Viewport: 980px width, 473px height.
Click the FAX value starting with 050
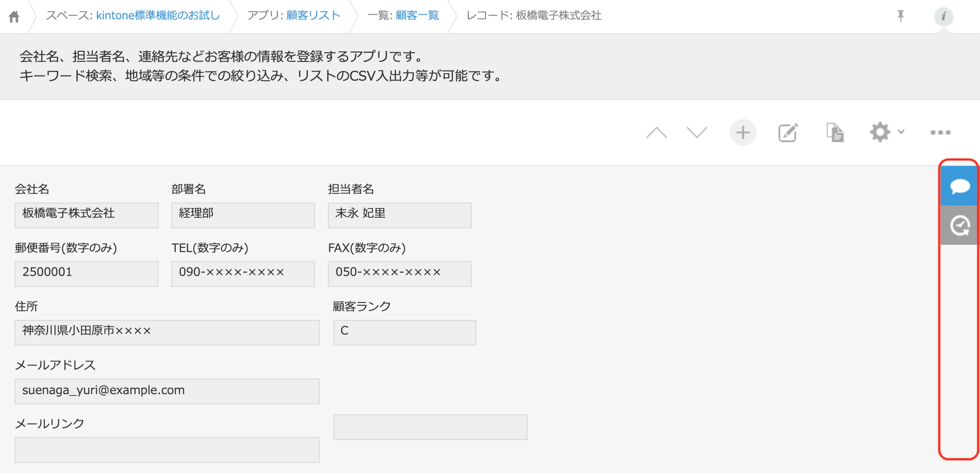(400, 274)
